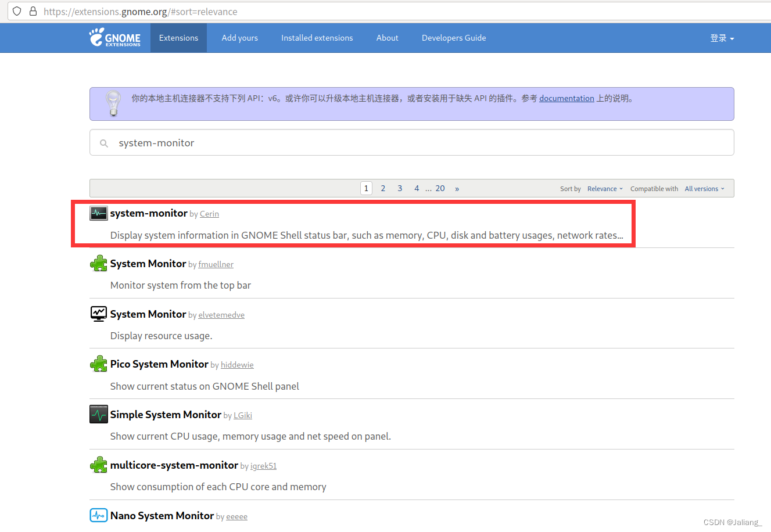Go to results page 2
The image size is (771, 532).
coord(383,188)
